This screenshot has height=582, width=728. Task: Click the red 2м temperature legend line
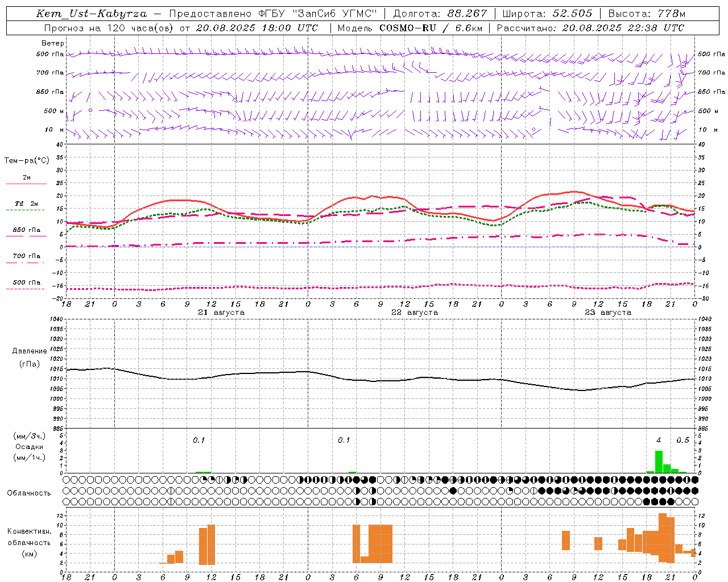[x=26, y=184]
